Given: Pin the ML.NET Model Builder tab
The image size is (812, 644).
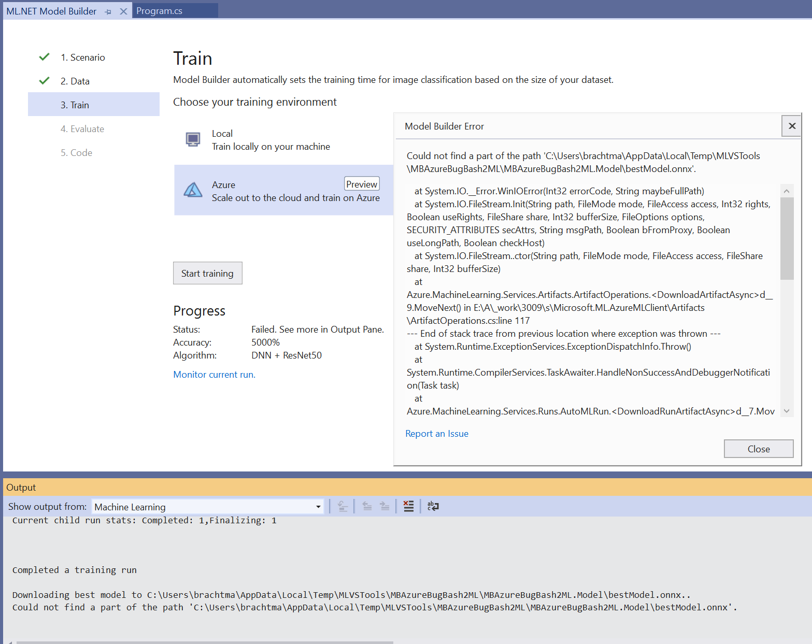Looking at the screenshot, I should coord(108,11).
